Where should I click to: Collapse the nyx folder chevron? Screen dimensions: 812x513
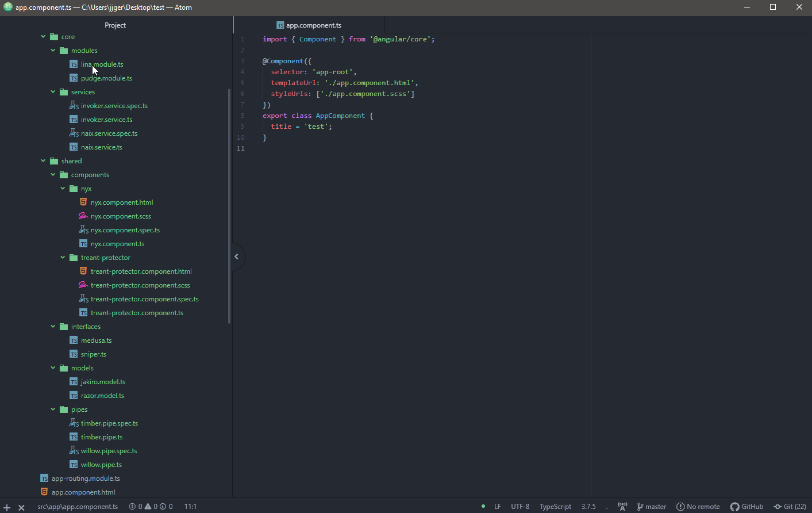point(63,189)
